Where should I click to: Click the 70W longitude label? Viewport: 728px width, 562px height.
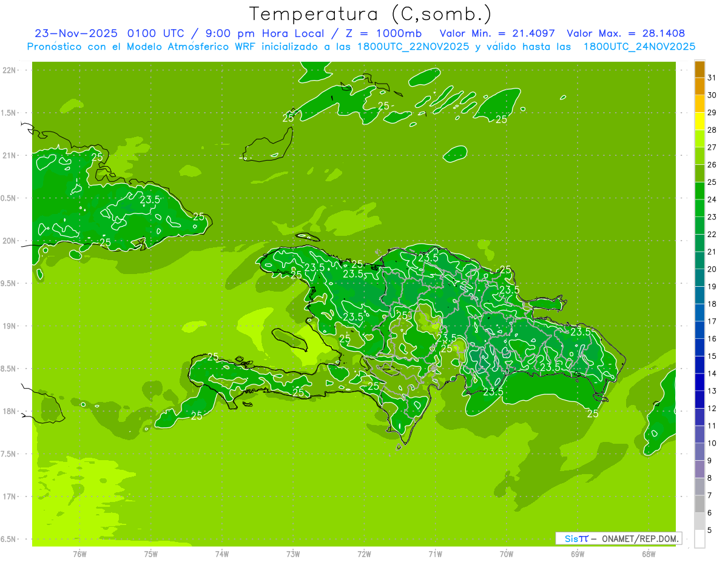(x=507, y=554)
